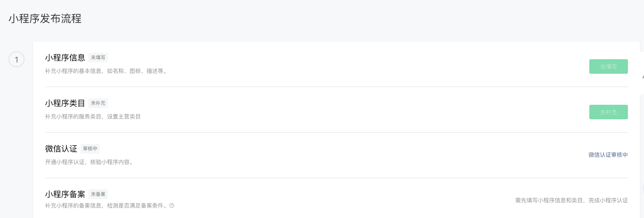Click the step 1 circle indicator
The width and height of the screenshot is (644, 218).
coord(16,59)
